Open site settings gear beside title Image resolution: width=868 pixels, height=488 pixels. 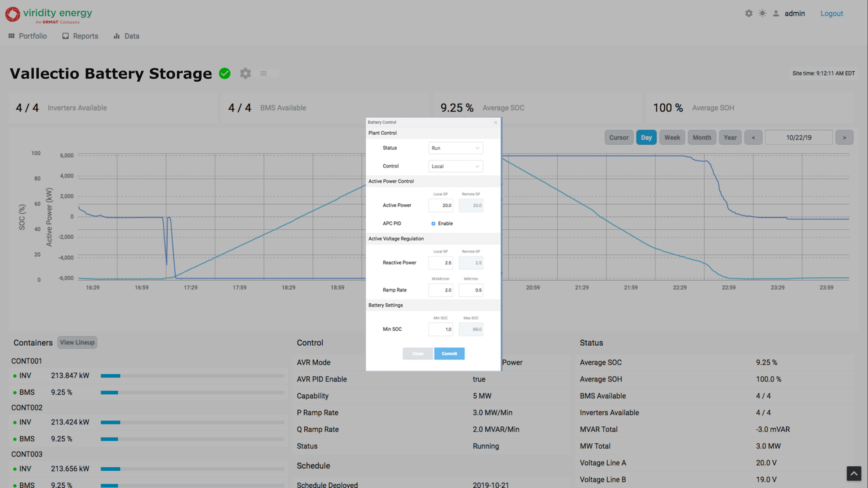pyautogui.click(x=245, y=73)
